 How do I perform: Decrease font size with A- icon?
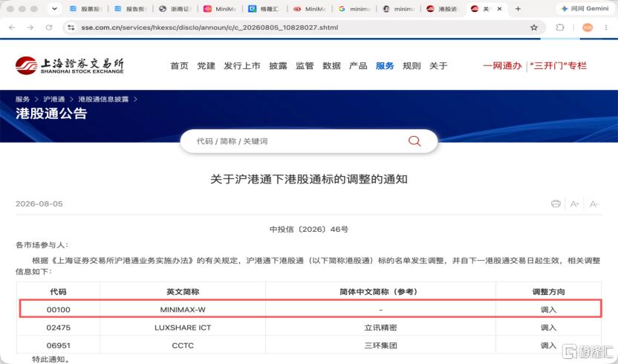(x=594, y=204)
